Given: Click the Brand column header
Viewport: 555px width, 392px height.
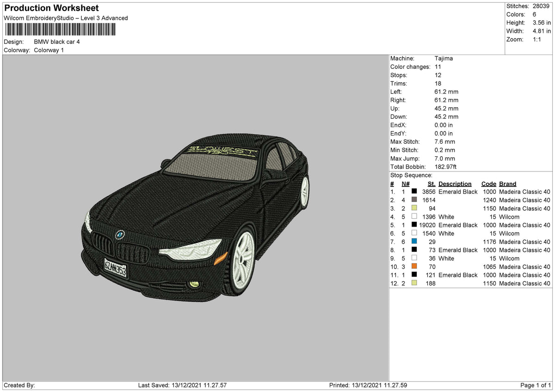Looking at the screenshot, I should pos(507,184).
